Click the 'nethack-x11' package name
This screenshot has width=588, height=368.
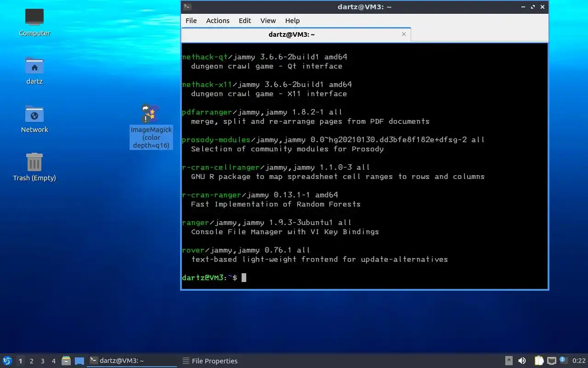pos(207,85)
